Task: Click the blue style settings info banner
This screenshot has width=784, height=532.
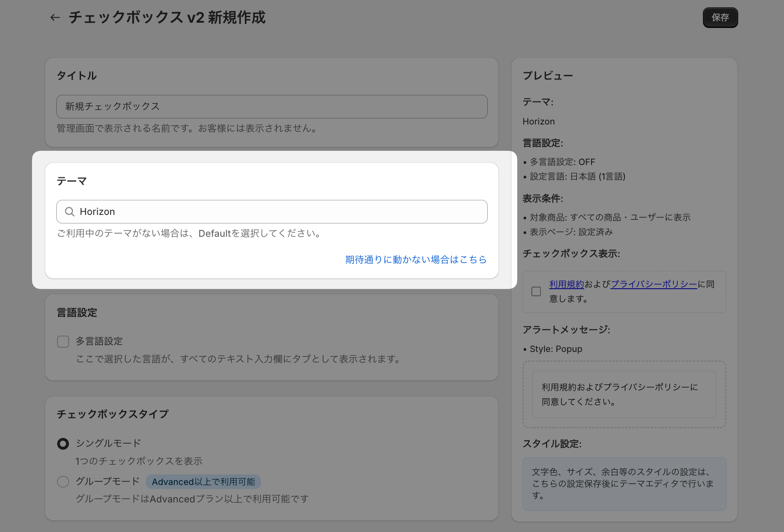Action: (623, 483)
